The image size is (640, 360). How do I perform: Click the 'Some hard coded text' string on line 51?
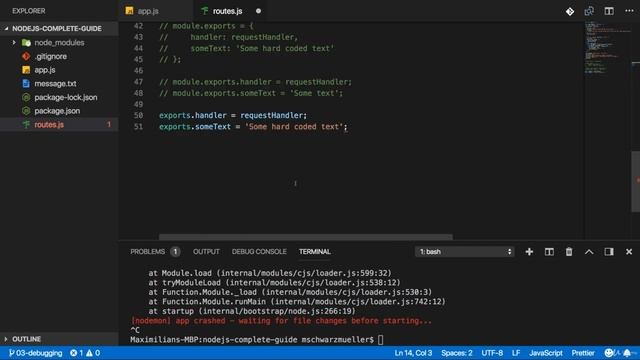click(294, 127)
